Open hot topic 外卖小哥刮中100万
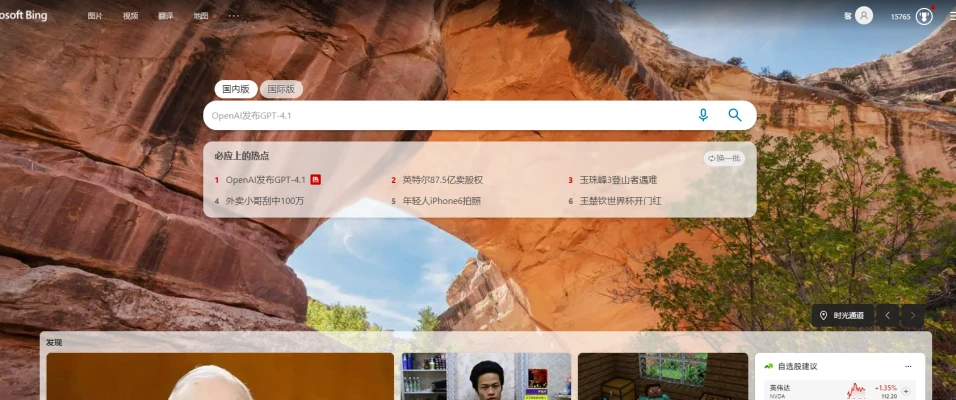The width and height of the screenshot is (956, 400). pyautogui.click(x=265, y=201)
